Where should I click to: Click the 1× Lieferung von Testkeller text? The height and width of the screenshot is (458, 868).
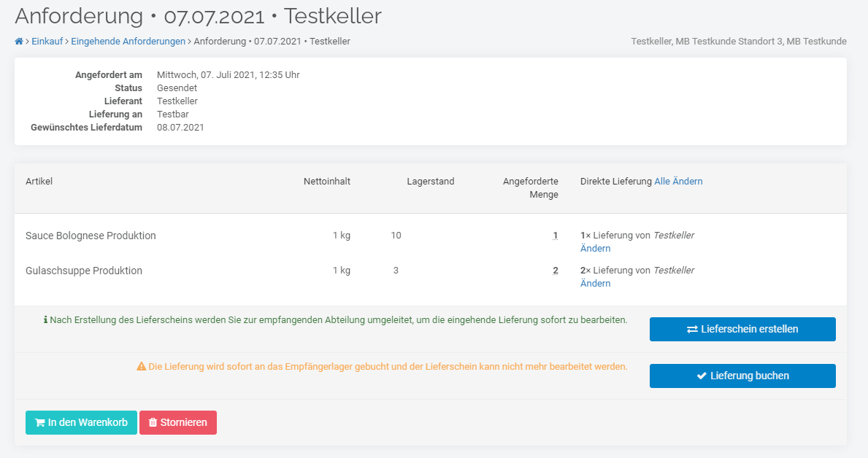coord(637,236)
